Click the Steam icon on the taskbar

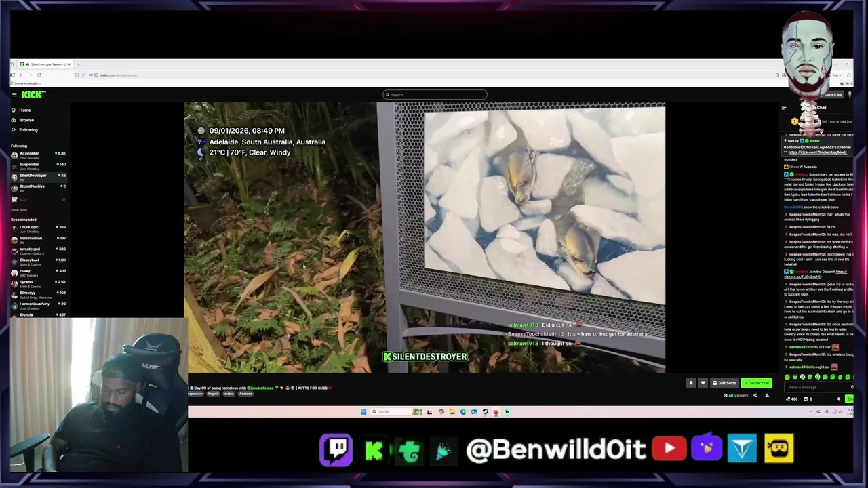pyautogui.click(x=485, y=411)
